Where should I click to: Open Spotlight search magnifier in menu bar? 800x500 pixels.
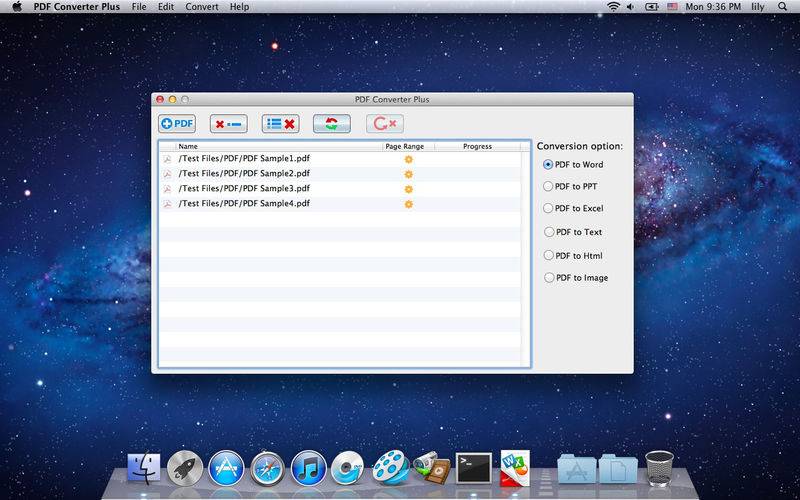(x=782, y=7)
